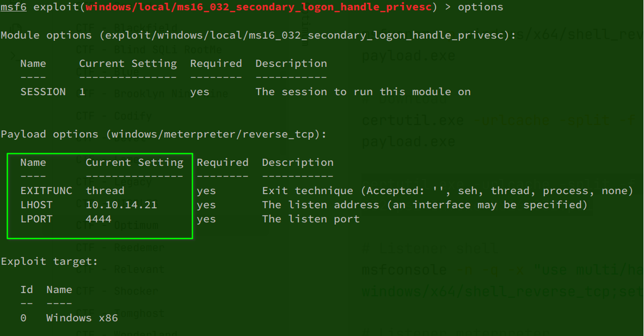Click the 'Id' header in exploit target table
Image resolution: width=644 pixels, height=336 pixels.
pyautogui.click(x=27, y=290)
